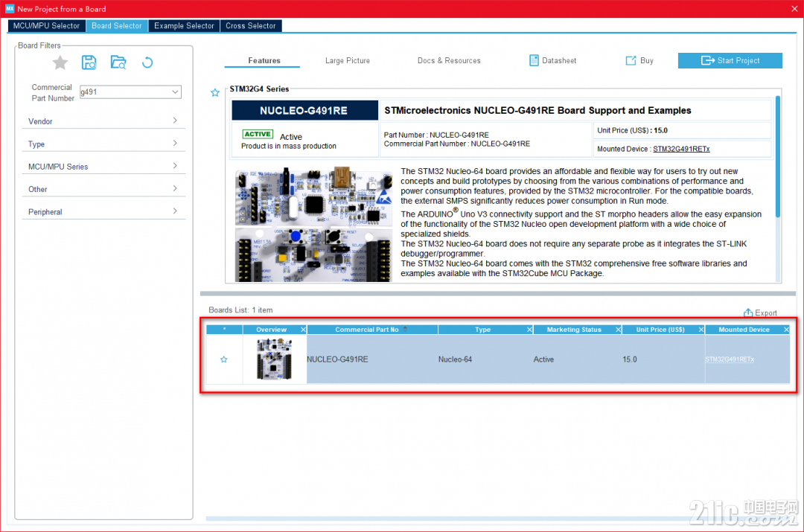Expand the Vendor filter
Viewport: 804px width, 532px height.
coord(103,121)
